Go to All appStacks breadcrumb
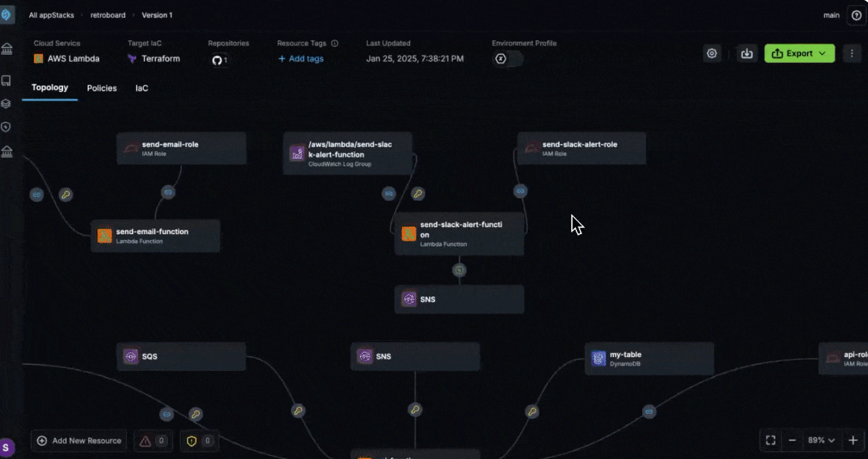The image size is (868, 459). 51,15
